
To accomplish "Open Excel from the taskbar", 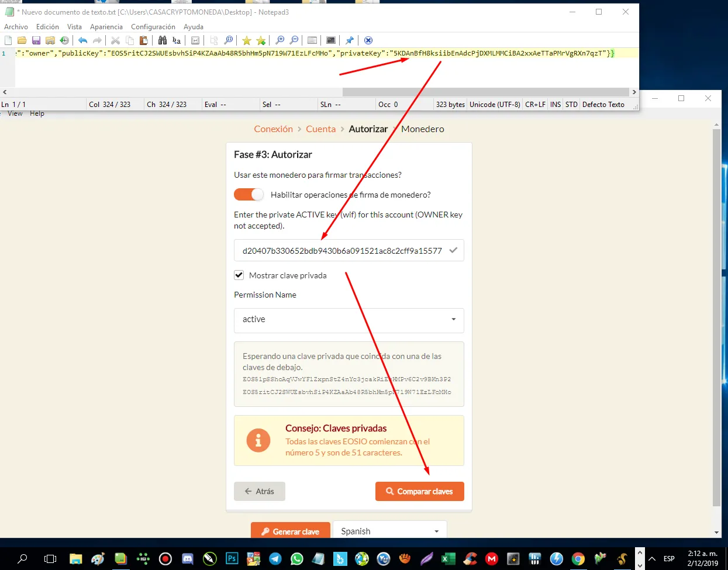I will [448, 559].
